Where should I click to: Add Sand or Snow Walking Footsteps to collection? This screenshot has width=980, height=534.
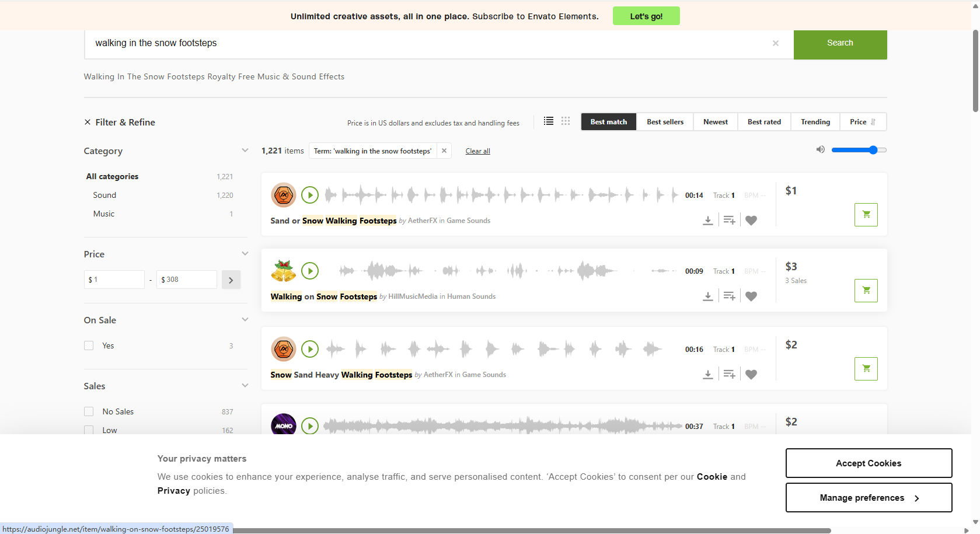tap(730, 221)
